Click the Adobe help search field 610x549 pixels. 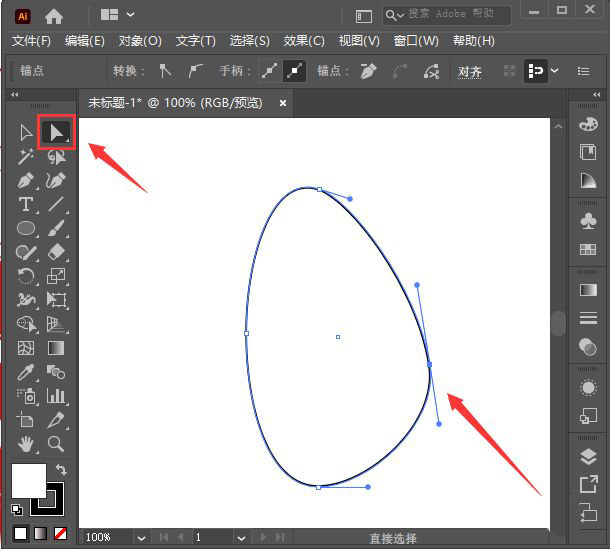447,15
